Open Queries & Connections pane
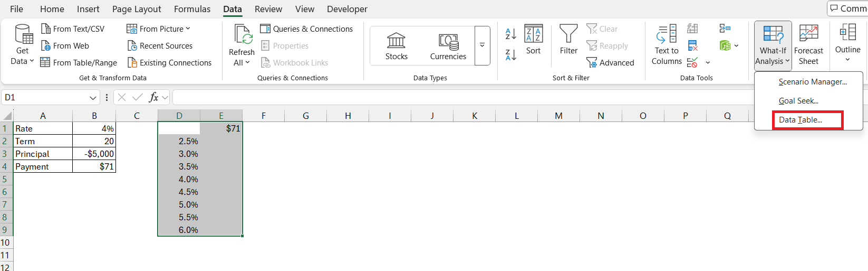Screen dimensions: 868x271 [306, 29]
